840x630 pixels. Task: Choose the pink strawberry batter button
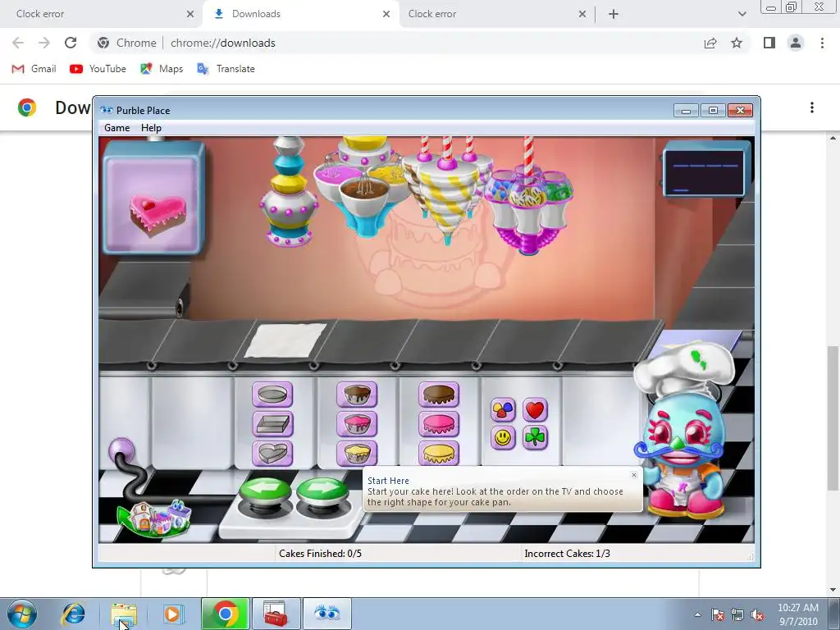click(357, 424)
